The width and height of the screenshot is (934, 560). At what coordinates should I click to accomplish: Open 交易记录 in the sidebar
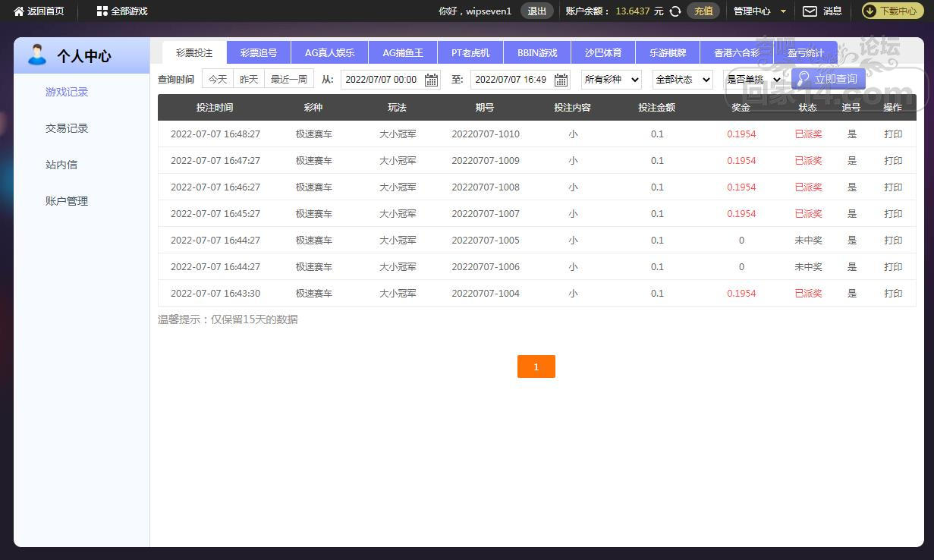(67, 128)
